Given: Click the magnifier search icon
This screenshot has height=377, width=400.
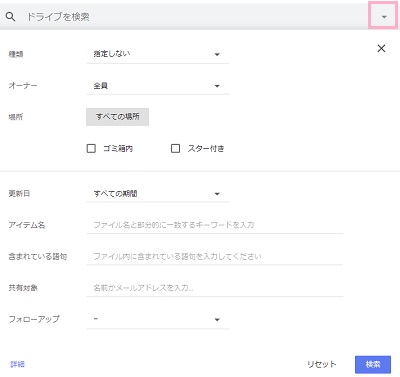Looking at the screenshot, I should 10,16.
